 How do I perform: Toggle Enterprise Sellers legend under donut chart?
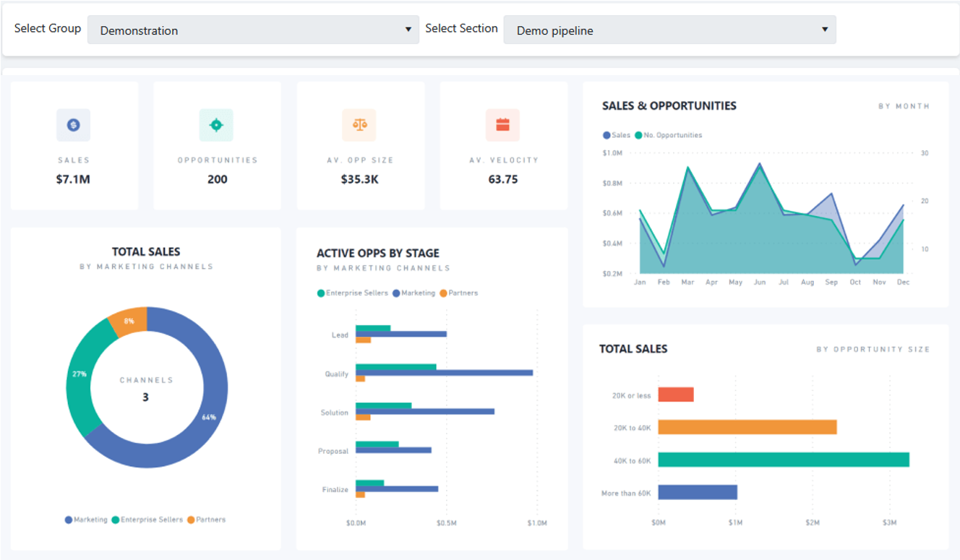[x=148, y=520]
